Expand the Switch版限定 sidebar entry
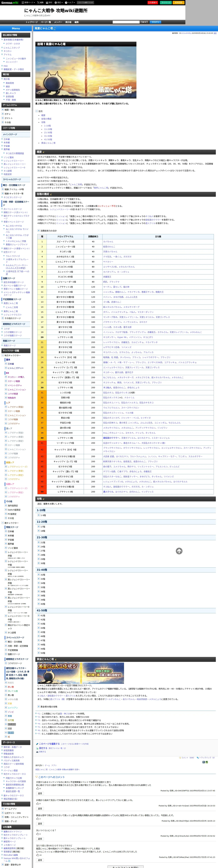This screenshot has height=868, width=218. tap(6, 510)
